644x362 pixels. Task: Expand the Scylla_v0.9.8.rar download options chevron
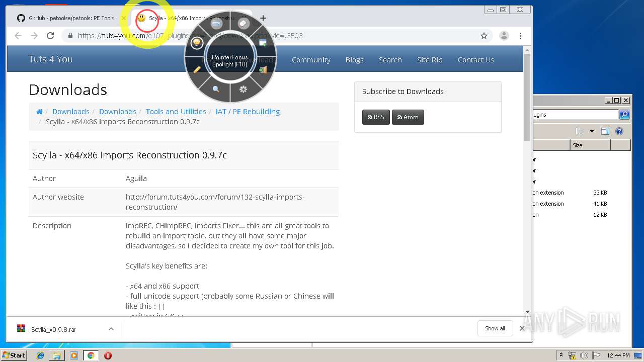click(x=111, y=329)
